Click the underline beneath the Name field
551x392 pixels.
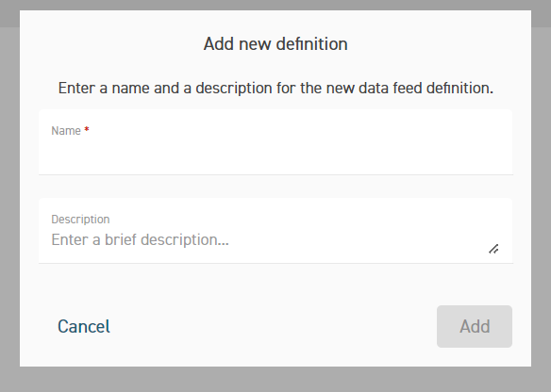(275, 174)
